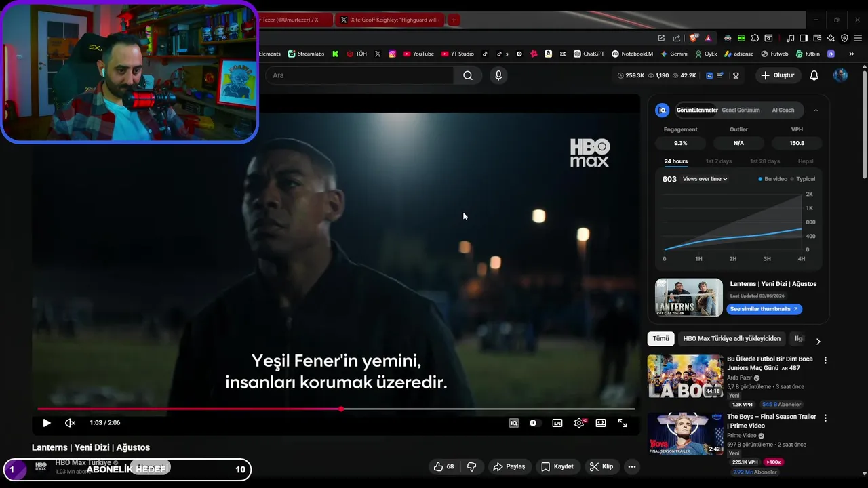Click the Brave Shields lion icon
Screen dimensions: 868x488
[693, 38]
